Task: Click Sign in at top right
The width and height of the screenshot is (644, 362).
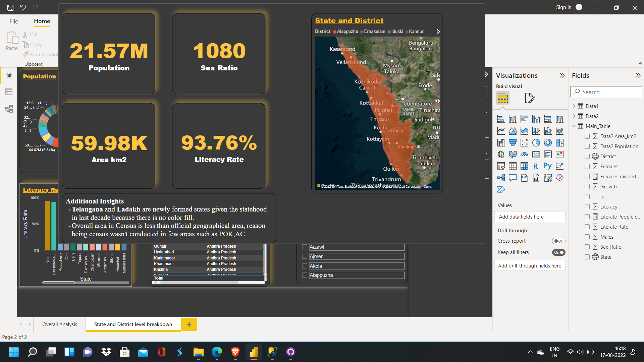Action: pos(564,7)
